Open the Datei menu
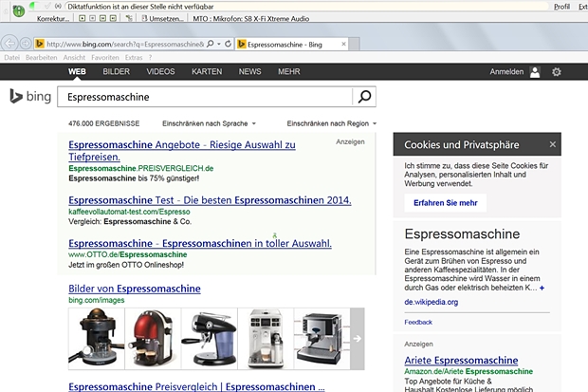 [12, 58]
